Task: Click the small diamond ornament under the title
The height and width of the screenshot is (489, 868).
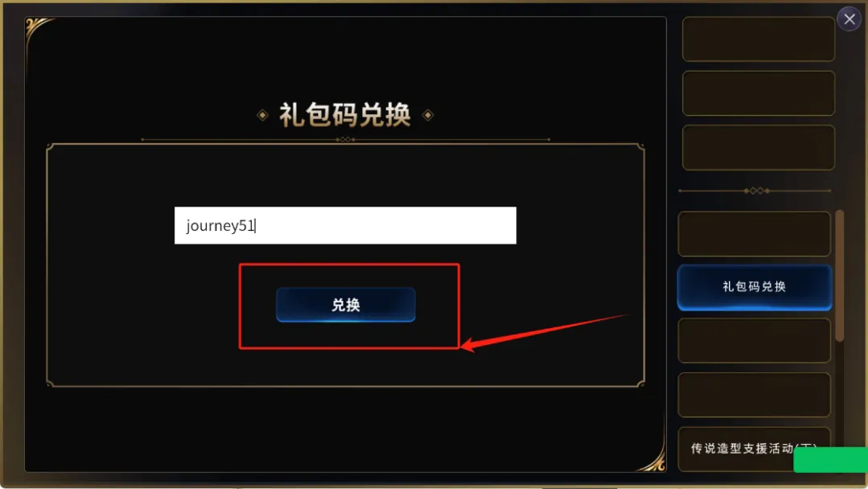Action: (345, 140)
